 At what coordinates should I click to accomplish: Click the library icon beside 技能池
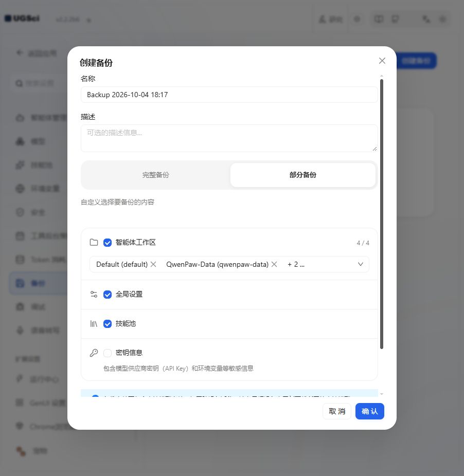(x=94, y=324)
